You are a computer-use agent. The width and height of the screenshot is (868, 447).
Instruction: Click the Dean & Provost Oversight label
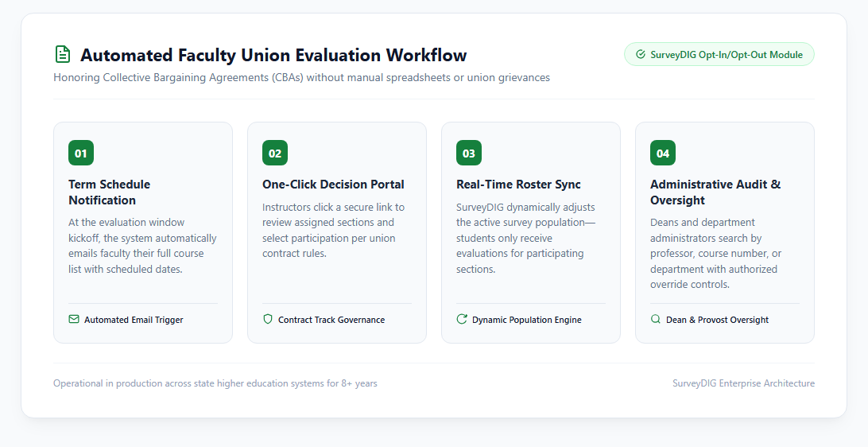(718, 320)
